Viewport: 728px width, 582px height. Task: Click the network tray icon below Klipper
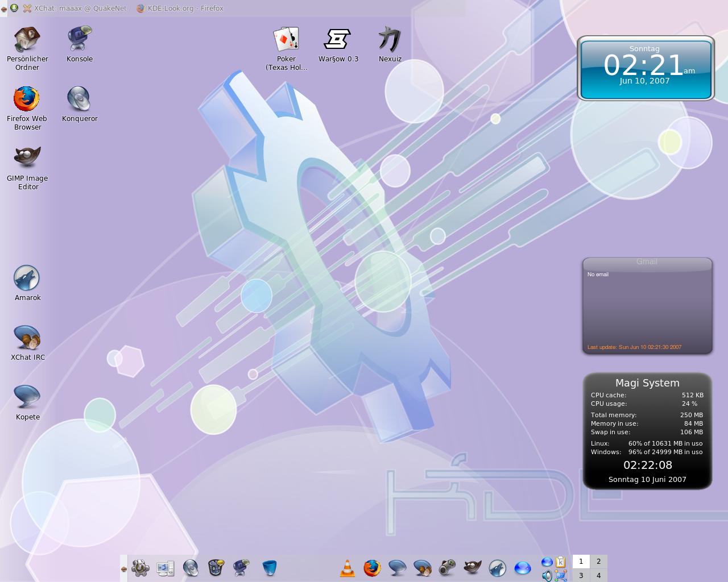tap(561, 576)
